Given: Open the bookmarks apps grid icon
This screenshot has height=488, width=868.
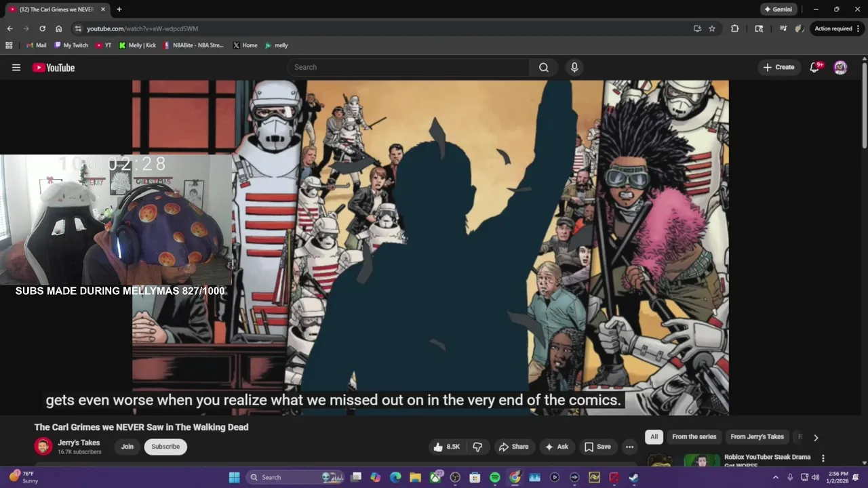Looking at the screenshot, I should coord(9,45).
